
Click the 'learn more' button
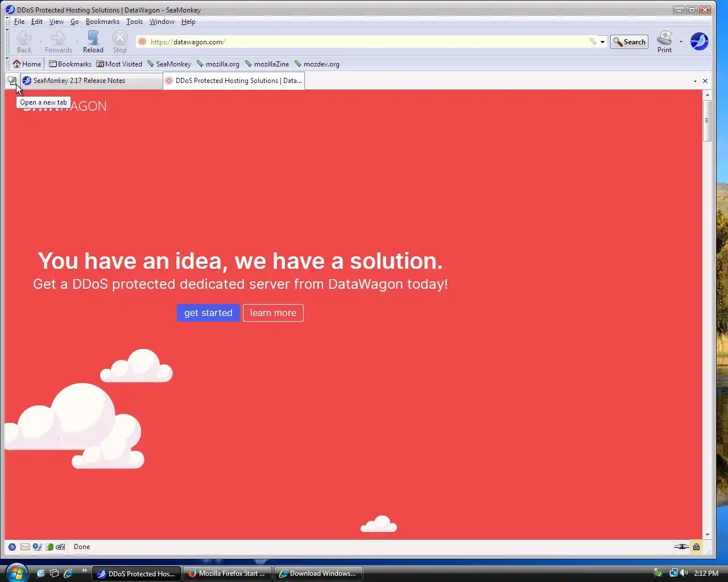[x=273, y=313]
